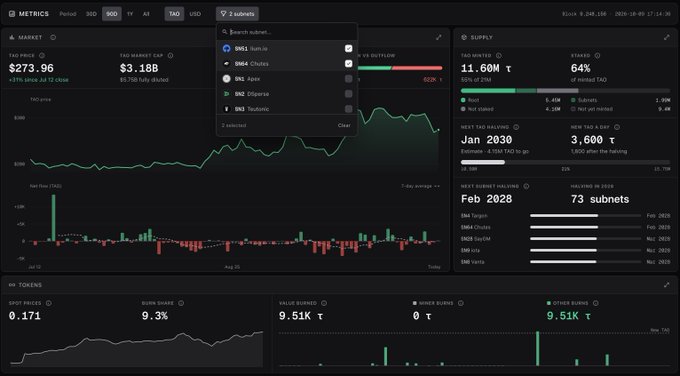
Task: Click the Tokens panel link icon
Action: click(x=12, y=285)
